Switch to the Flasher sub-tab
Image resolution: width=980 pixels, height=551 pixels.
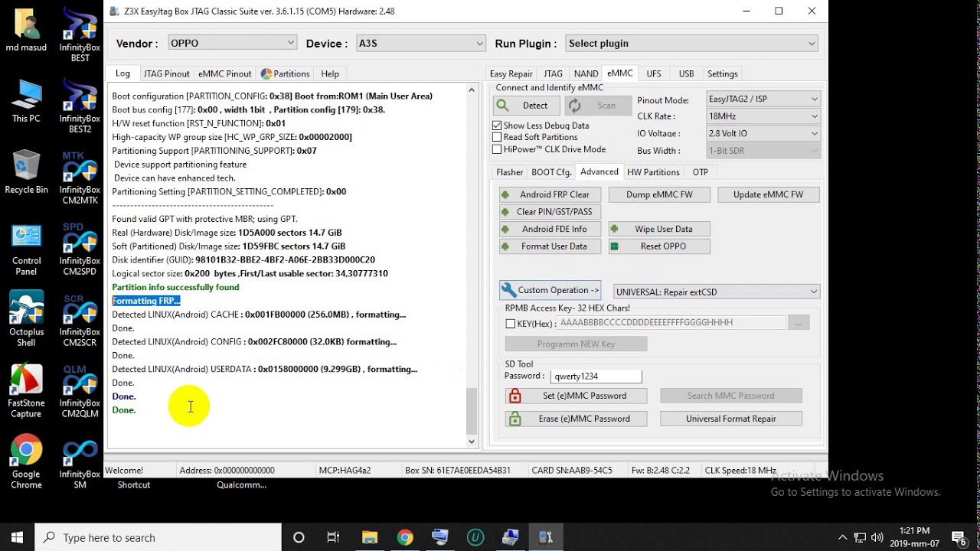click(509, 172)
